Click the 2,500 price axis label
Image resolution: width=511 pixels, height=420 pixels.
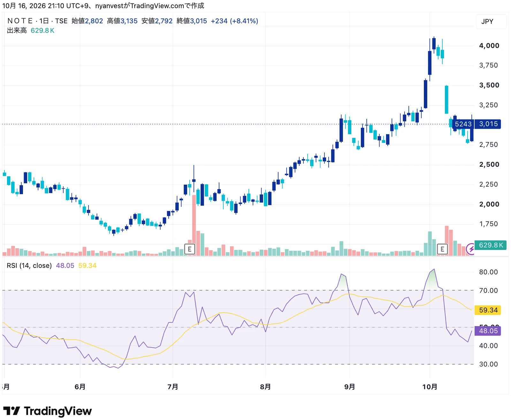(x=489, y=164)
